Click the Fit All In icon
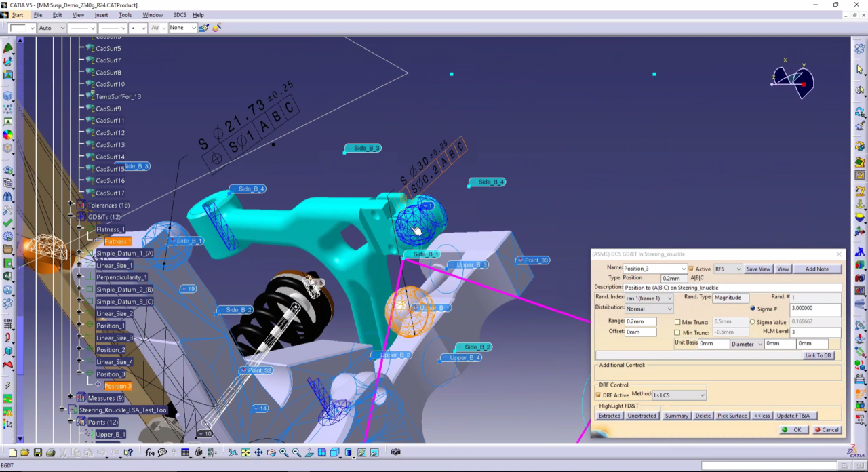 coord(245,452)
